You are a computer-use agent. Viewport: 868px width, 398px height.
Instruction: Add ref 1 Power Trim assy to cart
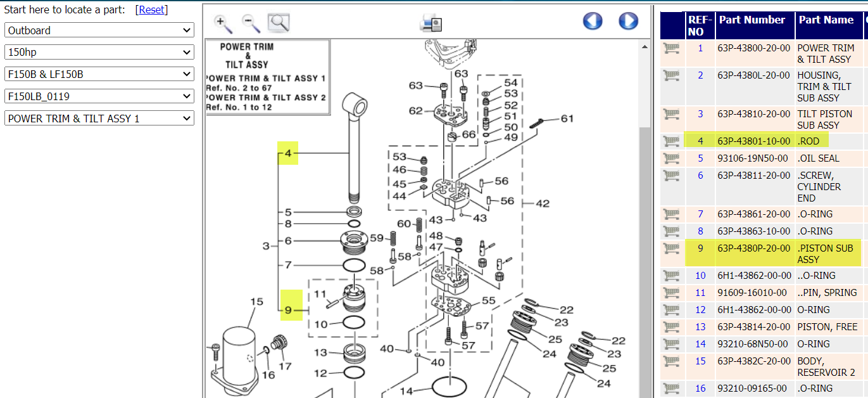pos(671,48)
